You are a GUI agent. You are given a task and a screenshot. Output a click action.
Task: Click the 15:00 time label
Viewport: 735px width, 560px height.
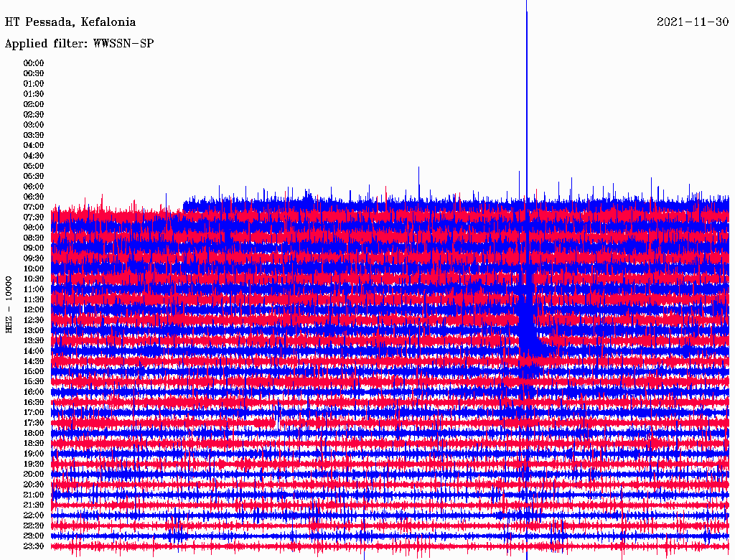pos(34,371)
